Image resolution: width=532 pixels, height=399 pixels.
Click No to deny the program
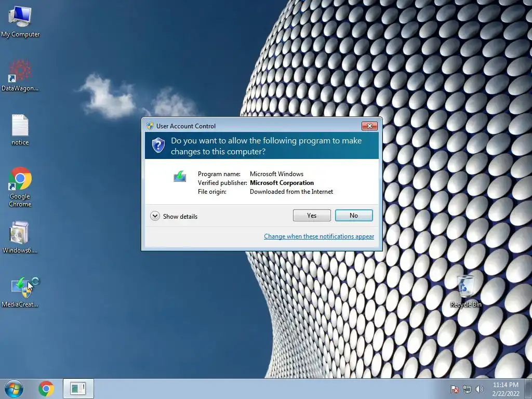[x=354, y=216]
